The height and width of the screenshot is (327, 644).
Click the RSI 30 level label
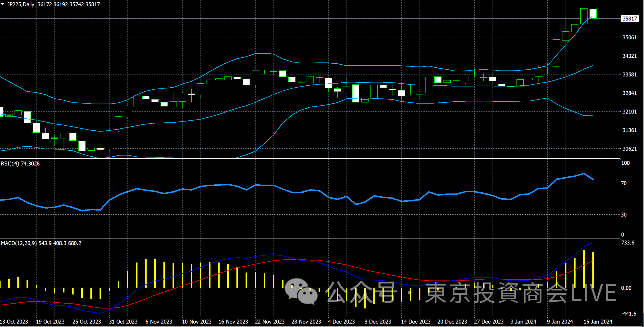(x=624, y=215)
